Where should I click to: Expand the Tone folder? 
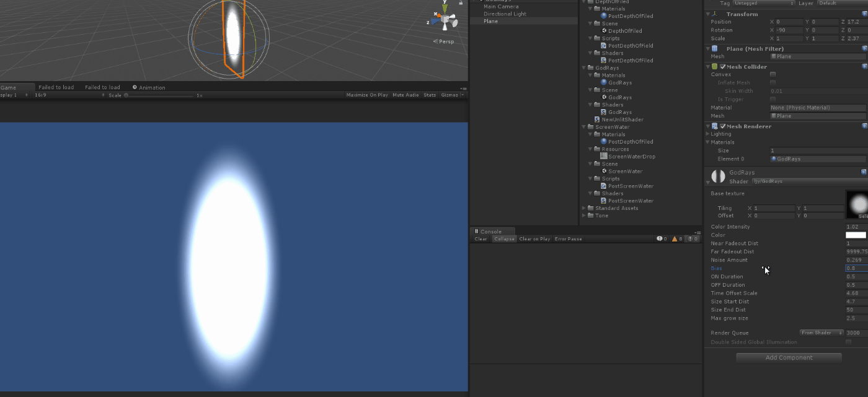pyautogui.click(x=583, y=216)
